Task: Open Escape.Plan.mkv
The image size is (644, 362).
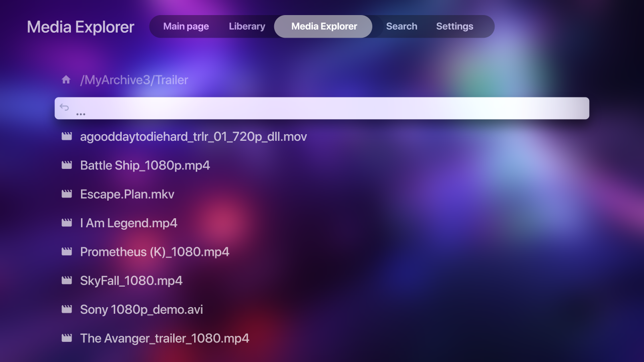Action: (127, 194)
